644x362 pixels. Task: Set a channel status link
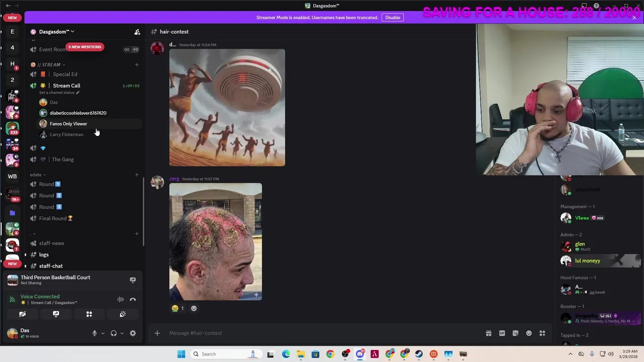point(59,93)
